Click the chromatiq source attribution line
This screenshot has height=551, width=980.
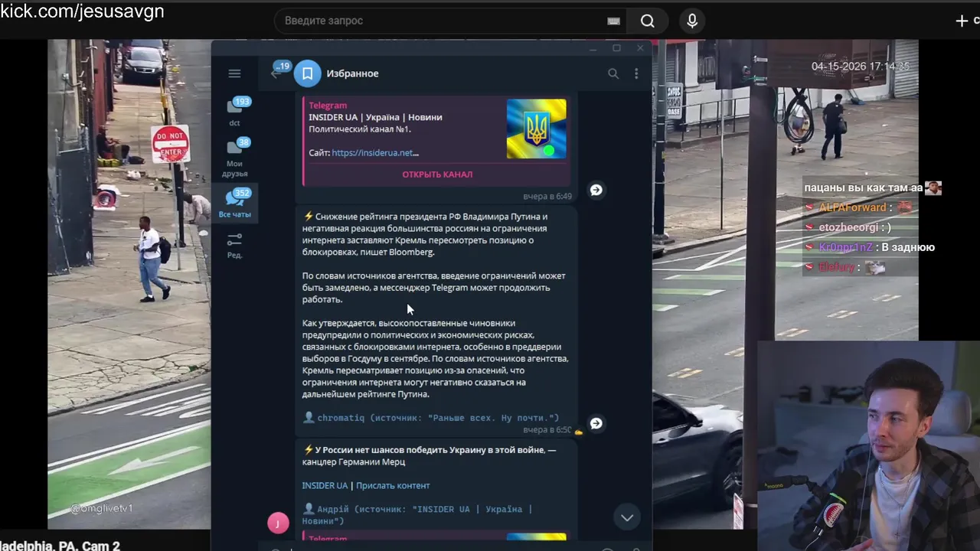431,418
